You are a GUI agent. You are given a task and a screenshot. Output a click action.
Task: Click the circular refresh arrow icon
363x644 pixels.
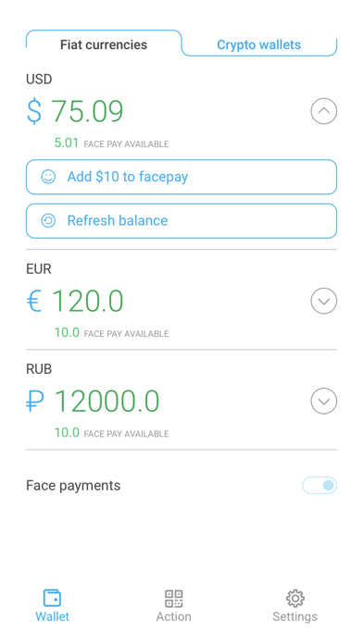(48, 220)
